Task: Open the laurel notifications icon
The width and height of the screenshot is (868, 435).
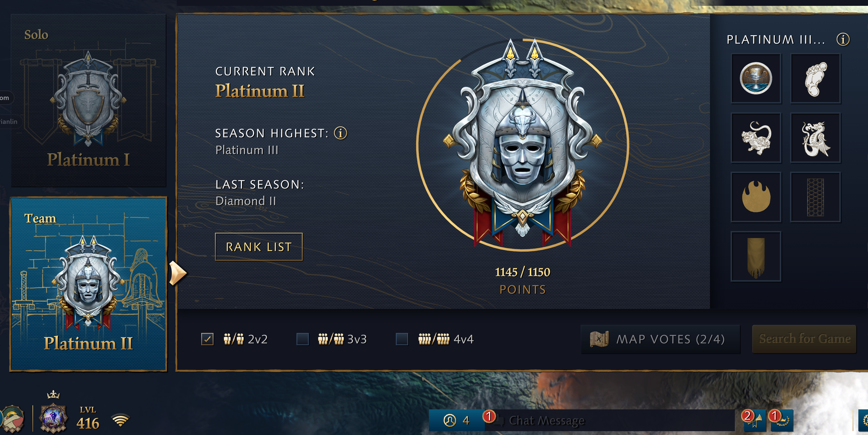Action: pyautogui.click(x=782, y=420)
